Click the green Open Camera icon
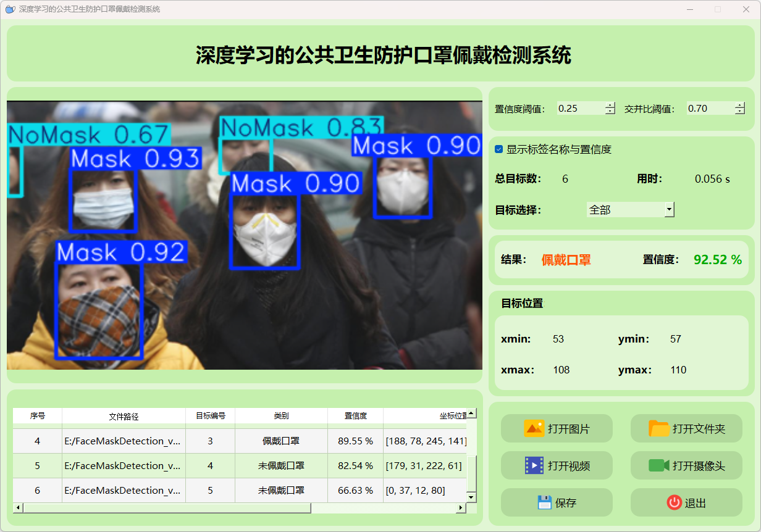761x532 pixels. (x=659, y=465)
